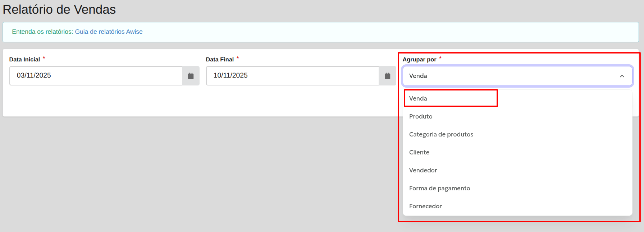The image size is (644, 232).
Task: Select Forma de pagamento option
Action: pyautogui.click(x=439, y=188)
